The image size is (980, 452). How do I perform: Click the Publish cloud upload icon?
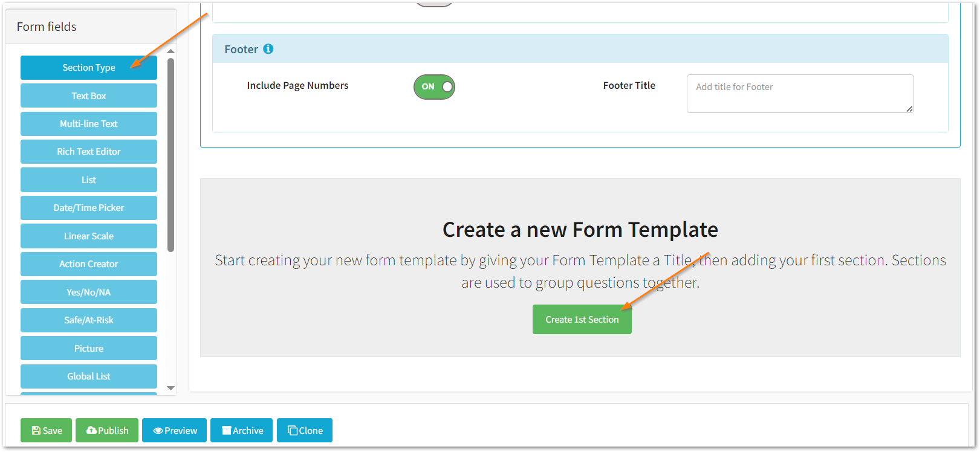pyautogui.click(x=91, y=430)
